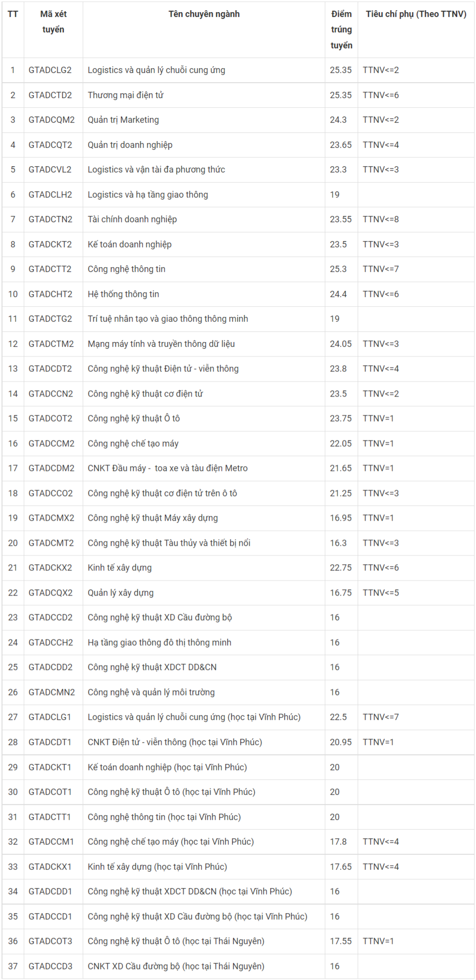Click "CNKT Đầu máy - toa xe và tàu điện Metro"
Image resolution: width=476 pixels, height=980 pixels.
point(168,468)
